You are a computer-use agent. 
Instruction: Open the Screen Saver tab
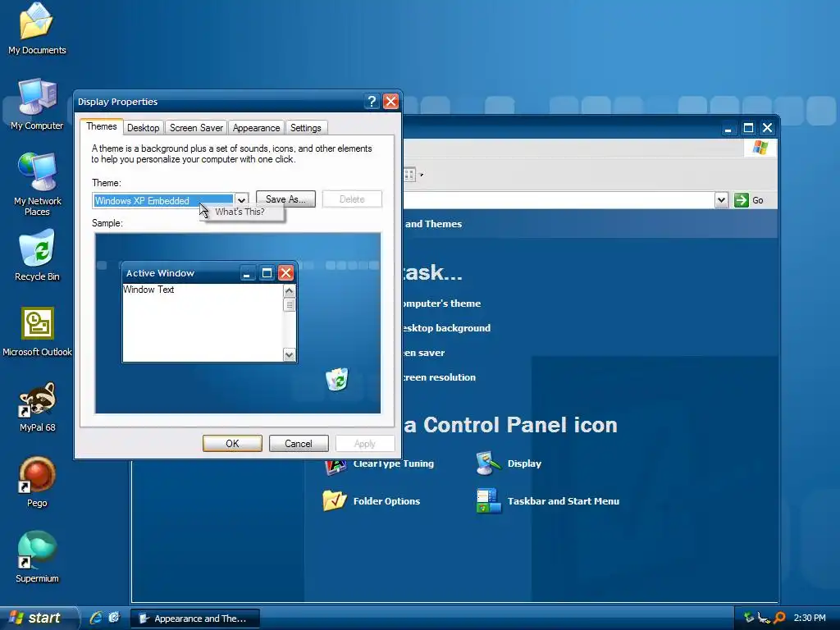pyautogui.click(x=196, y=127)
